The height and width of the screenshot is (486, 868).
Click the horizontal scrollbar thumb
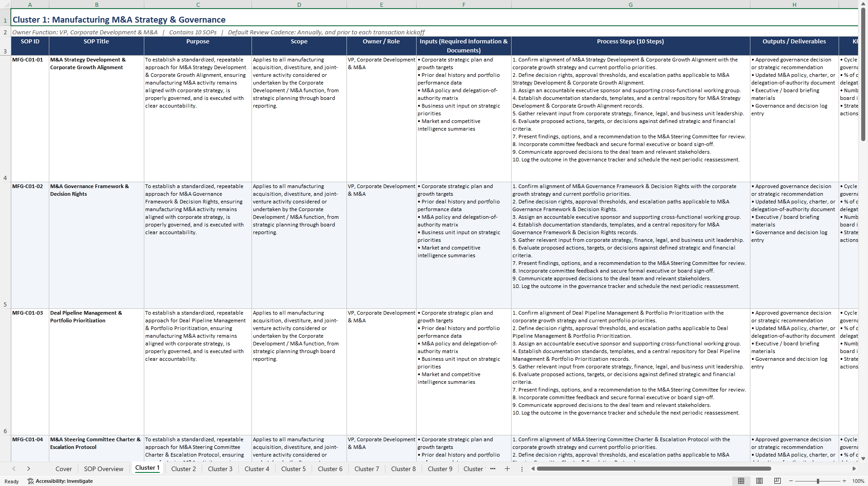tap(654, 469)
